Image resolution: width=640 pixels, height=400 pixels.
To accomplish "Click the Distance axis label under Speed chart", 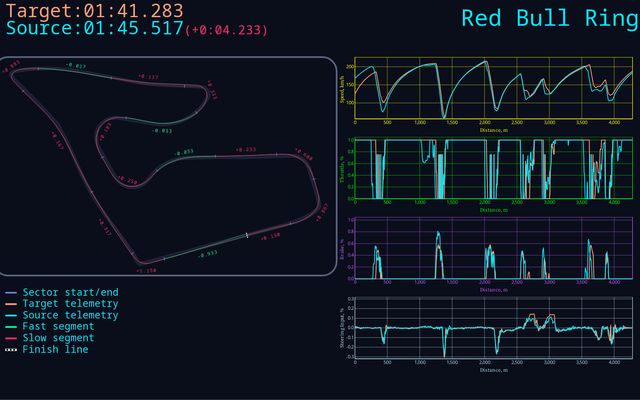I will pyautogui.click(x=491, y=130).
